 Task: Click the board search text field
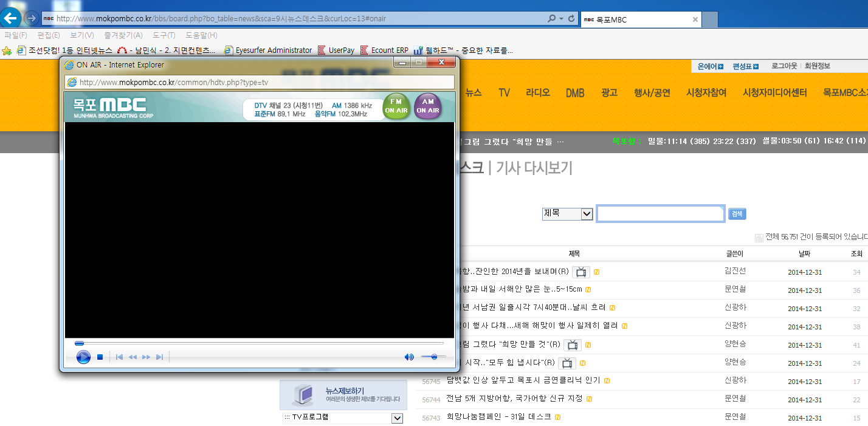pyautogui.click(x=660, y=214)
